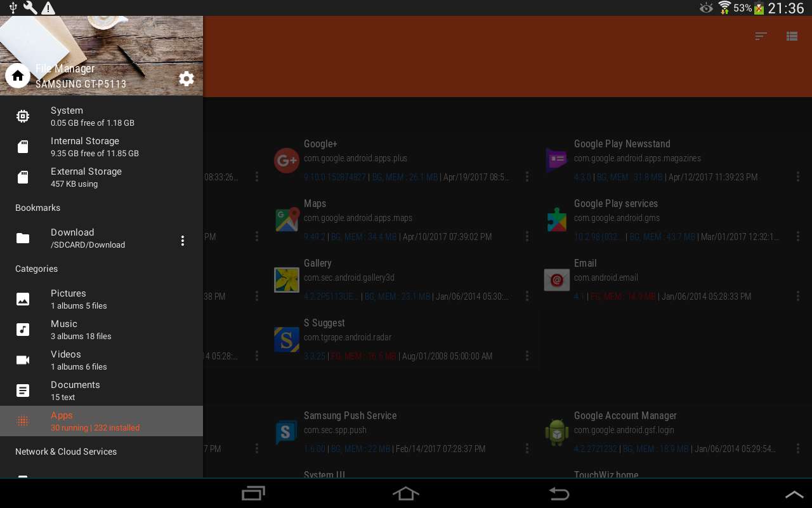This screenshot has width=812, height=508.
Task: Tap the Email app icon
Action: 557,279
